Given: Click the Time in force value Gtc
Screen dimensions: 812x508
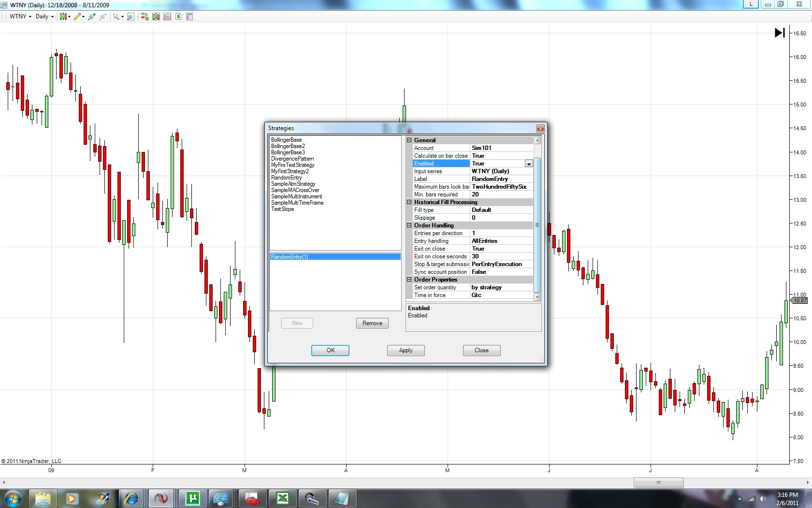Looking at the screenshot, I should click(x=502, y=295).
